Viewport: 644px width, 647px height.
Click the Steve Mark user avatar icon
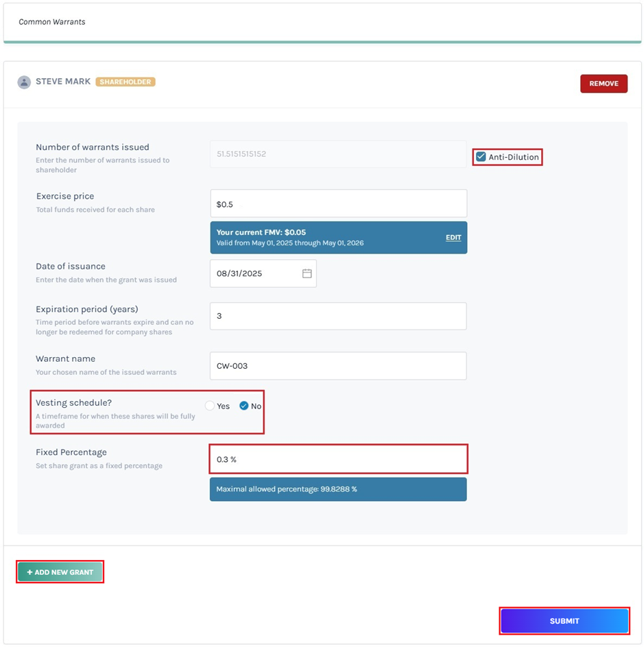coord(24,82)
